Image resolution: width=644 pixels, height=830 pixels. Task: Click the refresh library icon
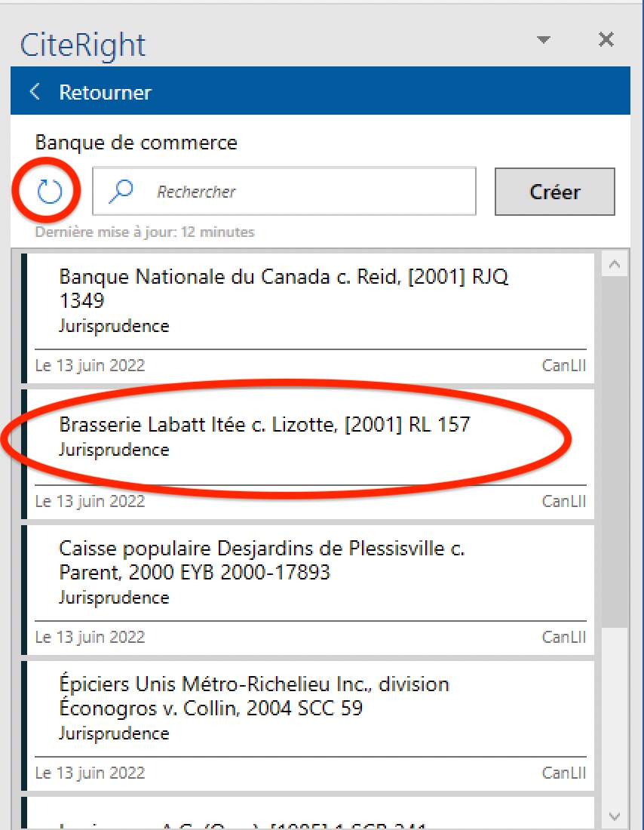point(49,191)
